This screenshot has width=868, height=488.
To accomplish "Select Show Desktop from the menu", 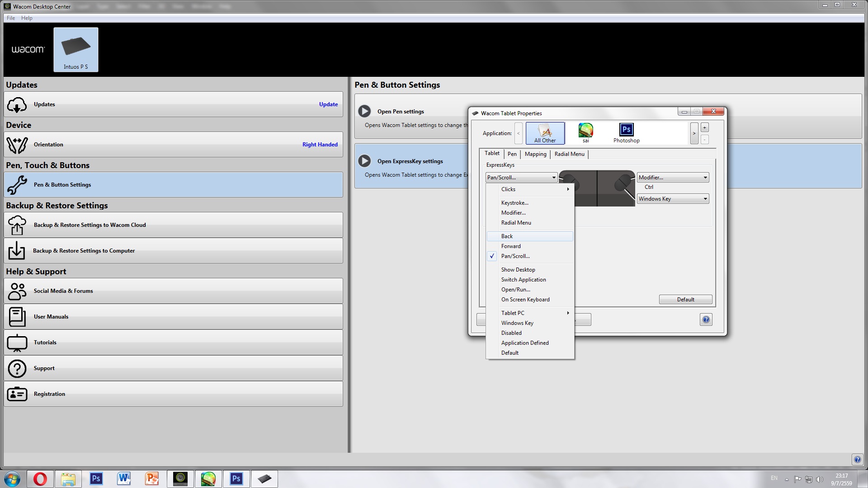I will [530, 270].
